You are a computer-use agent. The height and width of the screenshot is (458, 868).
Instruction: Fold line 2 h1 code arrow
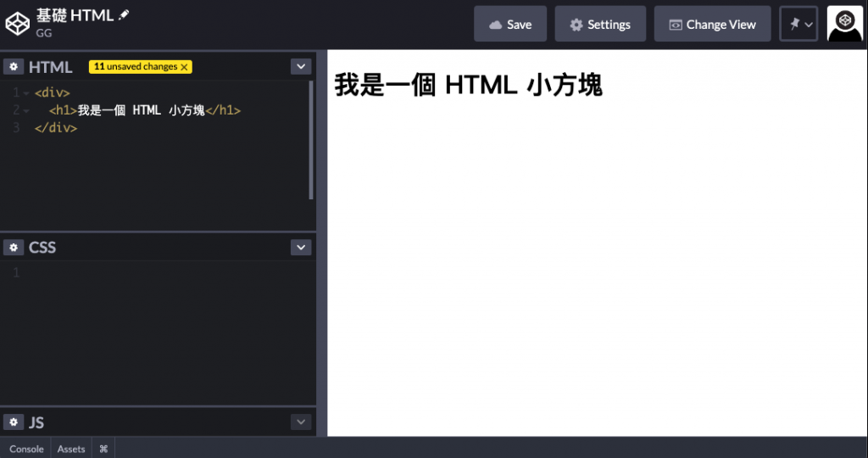click(x=26, y=111)
